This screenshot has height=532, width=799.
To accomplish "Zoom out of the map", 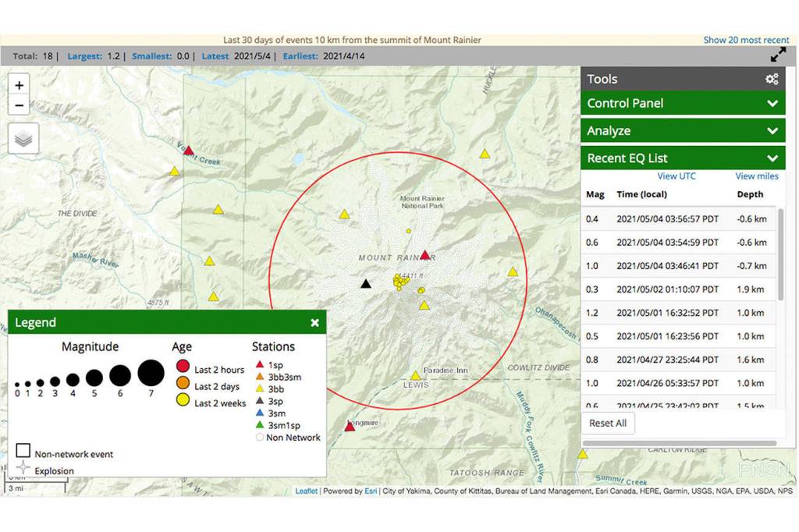I will [x=20, y=105].
